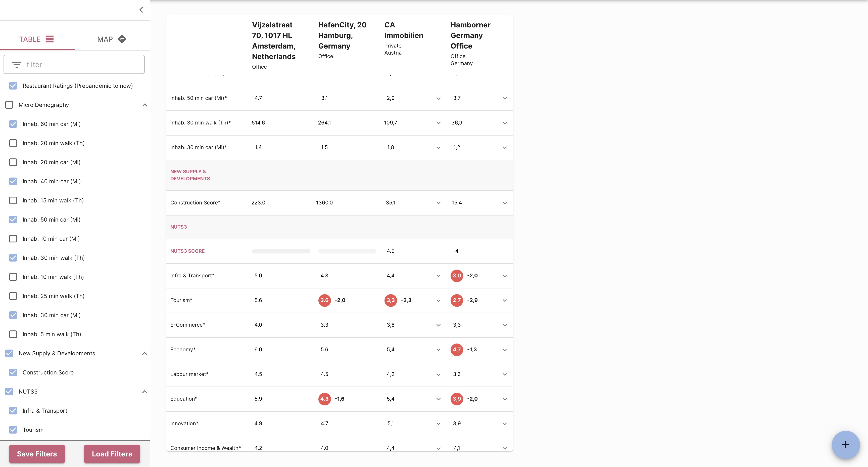
Task: Click the 1360.0 Construction Score value
Action: click(x=324, y=203)
